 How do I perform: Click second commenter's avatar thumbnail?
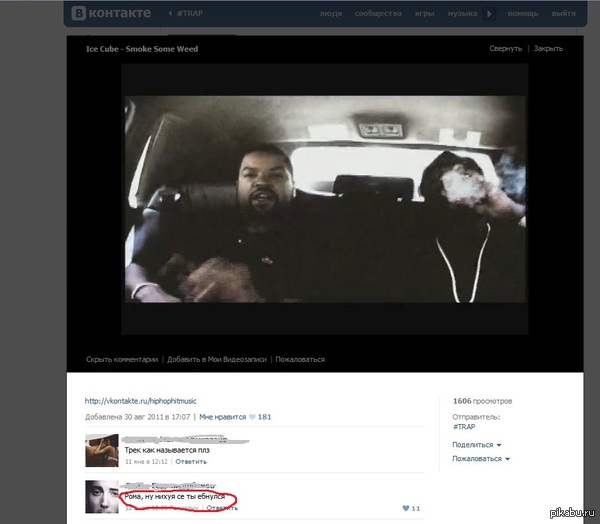pyautogui.click(x=102, y=497)
